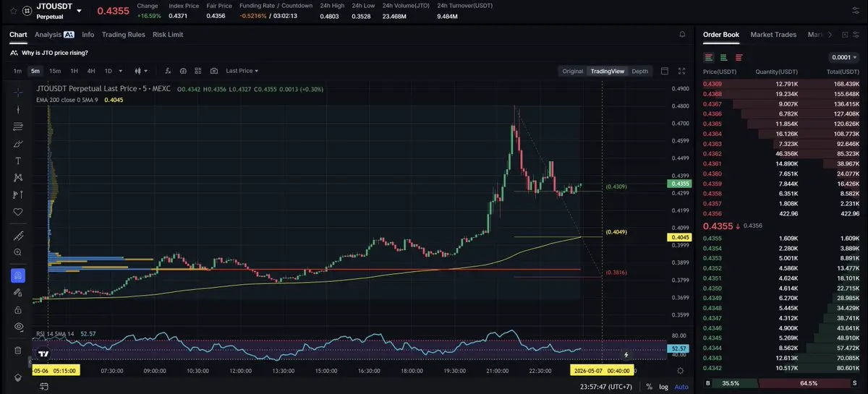Open the Info tab
This screenshot has height=394, width=868.
tap(88, 34)
